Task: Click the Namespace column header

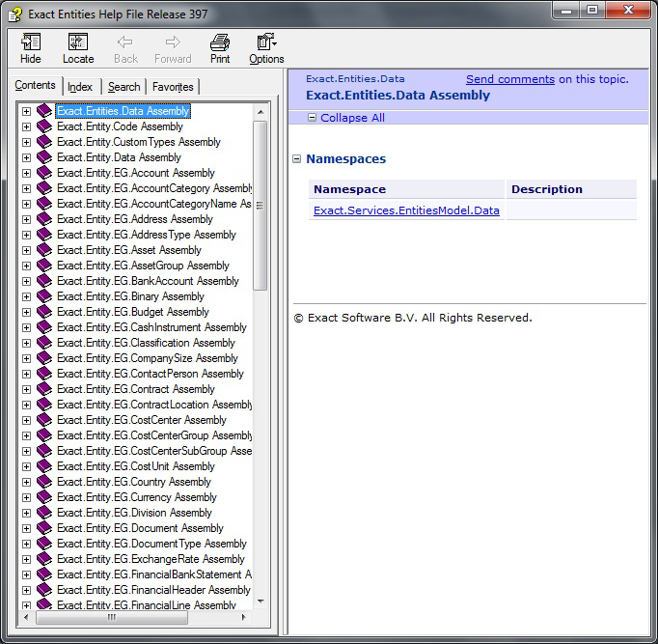Action: click(406, 189)
